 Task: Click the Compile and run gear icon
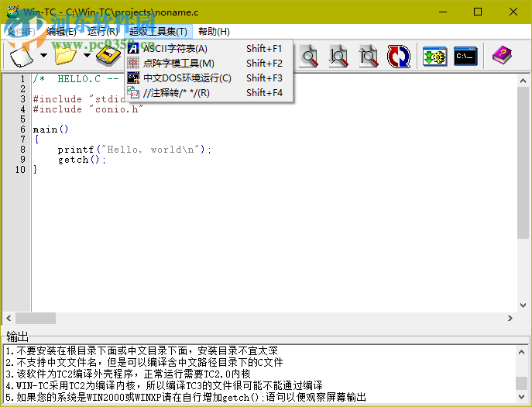point(435,57)
